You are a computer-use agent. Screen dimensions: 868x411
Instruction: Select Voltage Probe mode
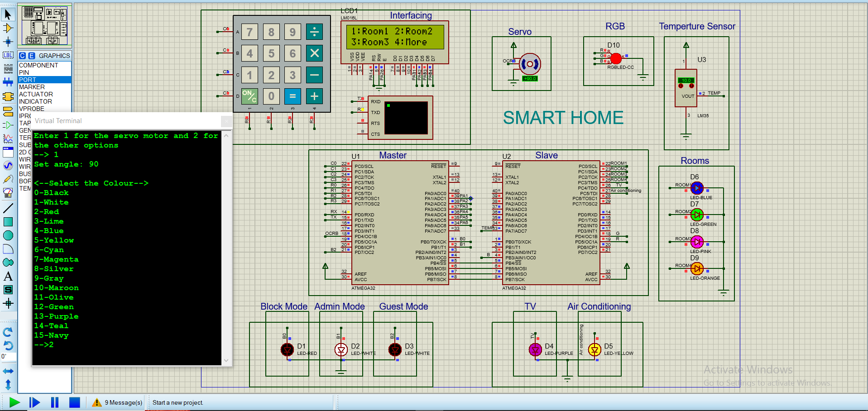[x=9, y=179]
